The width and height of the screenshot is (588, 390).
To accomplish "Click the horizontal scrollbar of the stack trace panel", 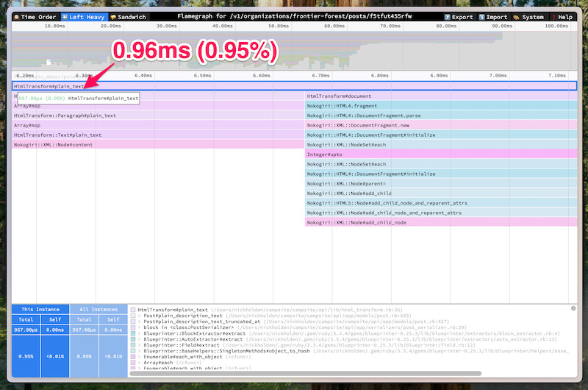I will pos(305,374).
